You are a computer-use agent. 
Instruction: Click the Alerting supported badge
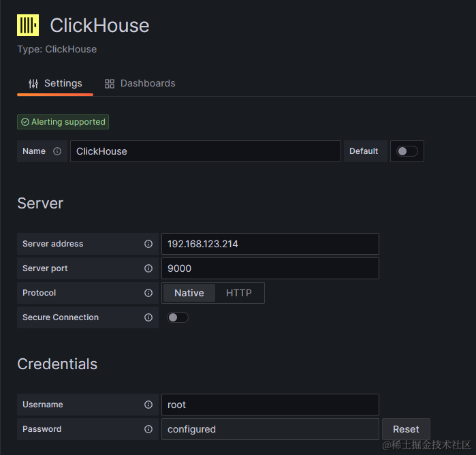(63, 122)
